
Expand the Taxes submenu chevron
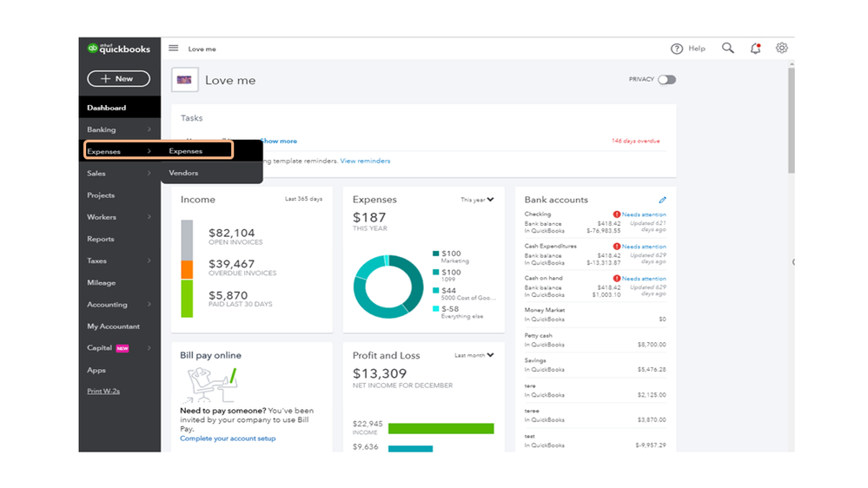(x=149, y=260)
